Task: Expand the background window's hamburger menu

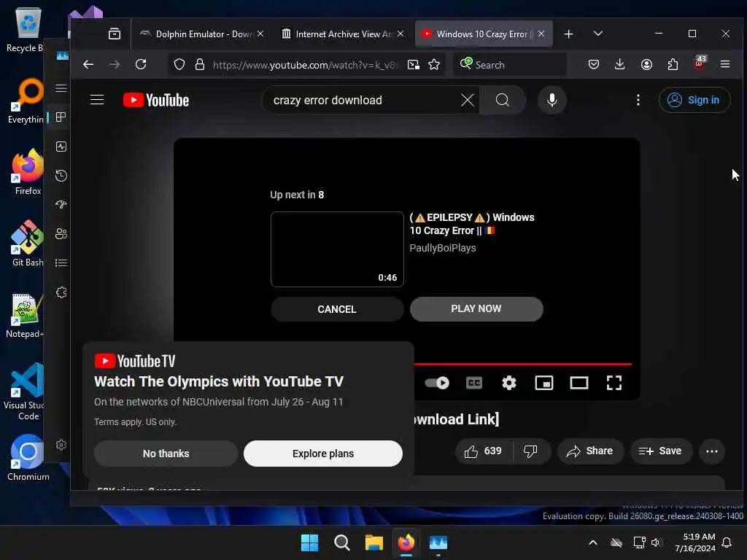Action: 61,88
